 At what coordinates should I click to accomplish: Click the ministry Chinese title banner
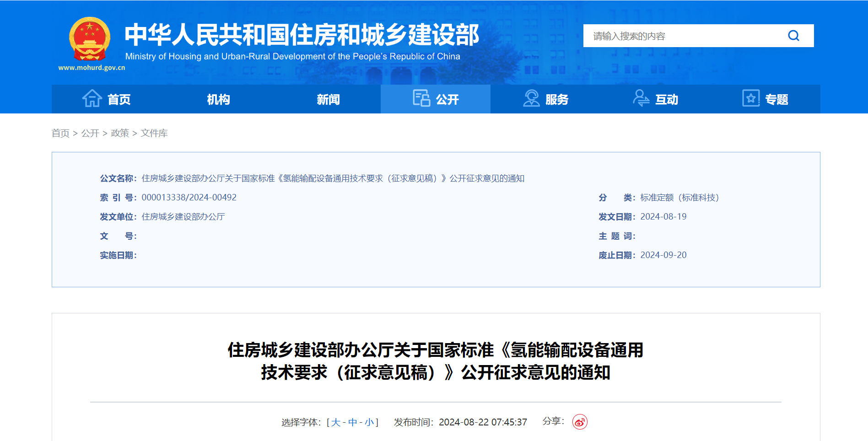pos(302,35)
